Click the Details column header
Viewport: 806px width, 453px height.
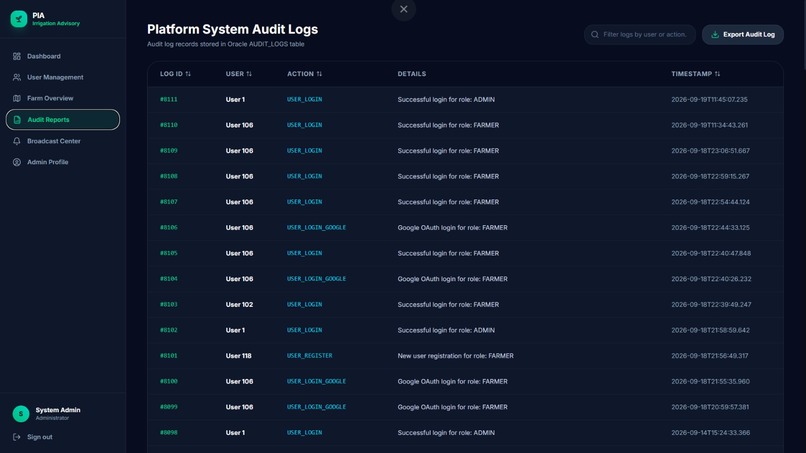412,74
